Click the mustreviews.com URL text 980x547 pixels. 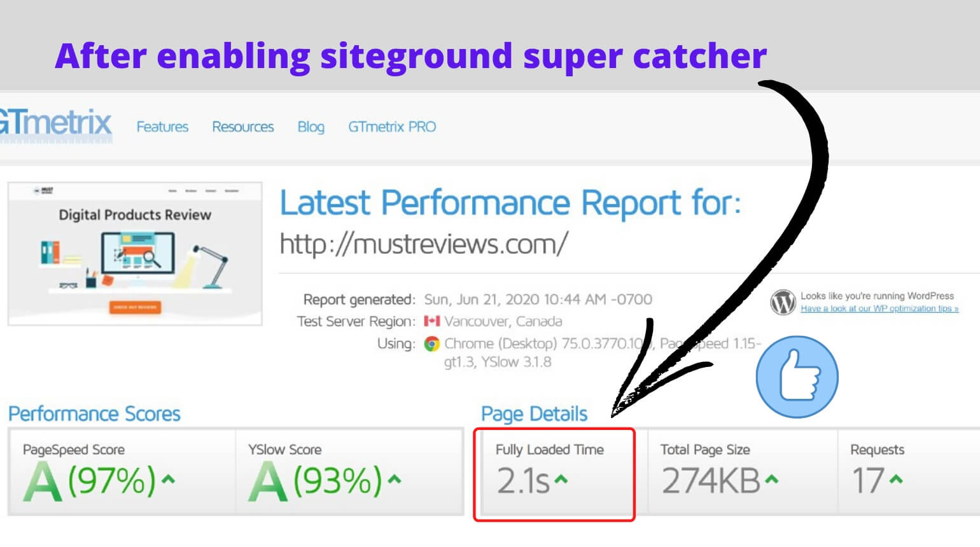423,244
